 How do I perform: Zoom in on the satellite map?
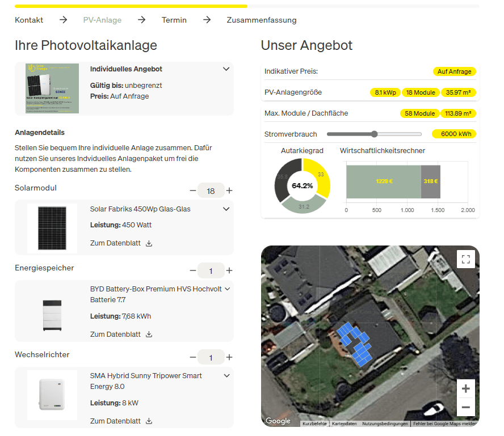point(465,389)
